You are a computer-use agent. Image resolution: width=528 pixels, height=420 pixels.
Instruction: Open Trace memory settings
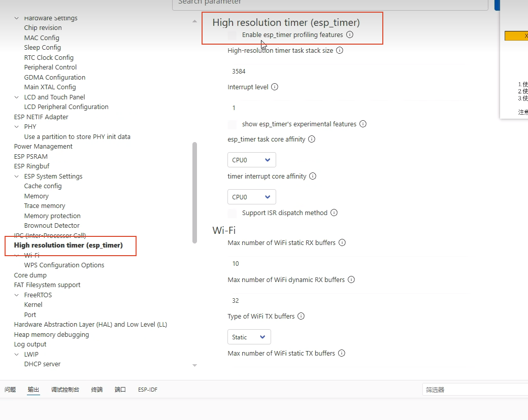(x=45, y=206)
